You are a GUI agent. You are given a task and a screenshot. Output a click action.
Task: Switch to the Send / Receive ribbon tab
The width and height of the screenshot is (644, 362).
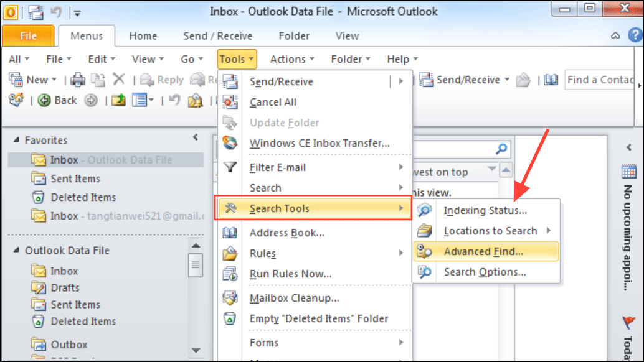[x=217, y=36]
